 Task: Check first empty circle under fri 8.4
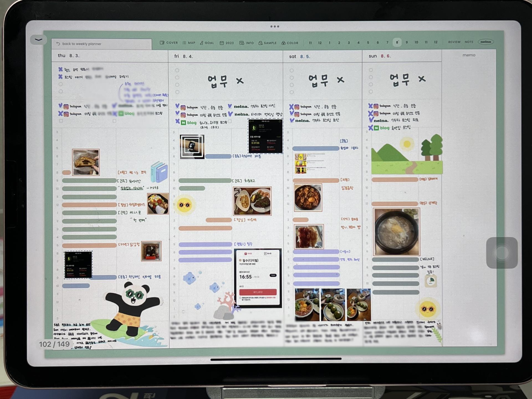coord(177,70)
